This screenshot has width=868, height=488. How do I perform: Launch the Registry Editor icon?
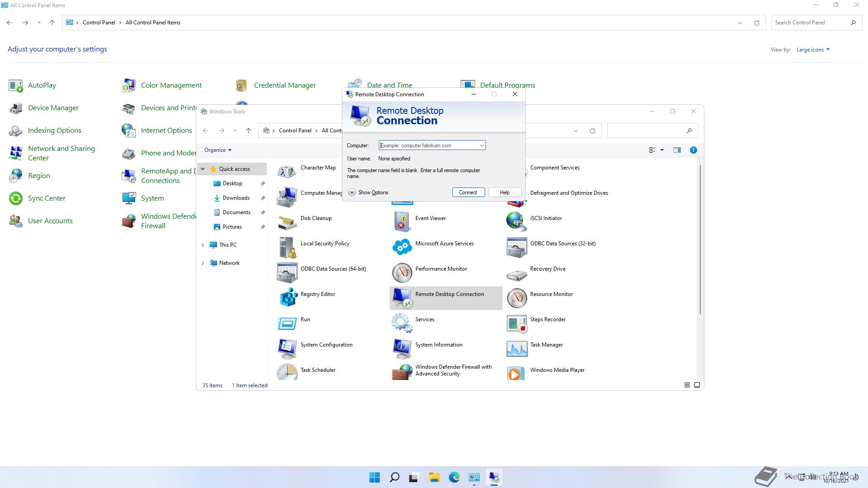point(288,298)
